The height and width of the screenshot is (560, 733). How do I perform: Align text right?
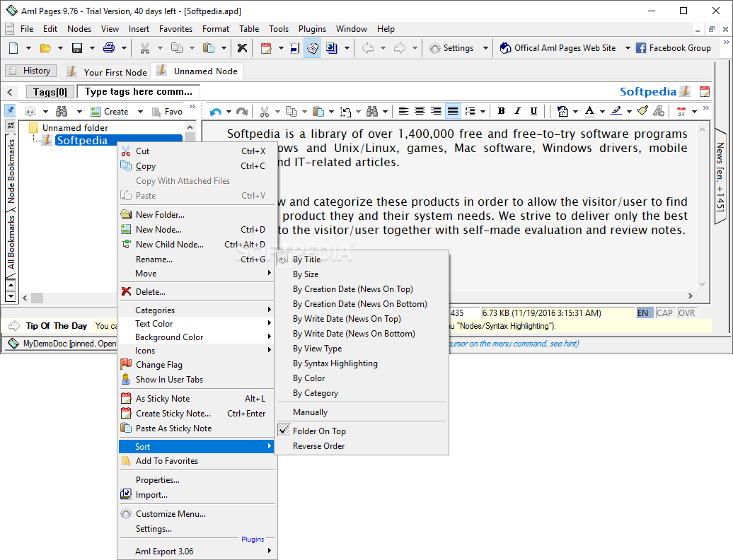point(436,111)
